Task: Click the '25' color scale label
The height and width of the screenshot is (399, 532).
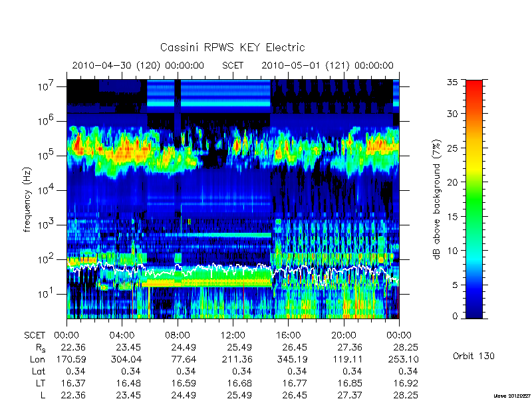Action: 452,148
